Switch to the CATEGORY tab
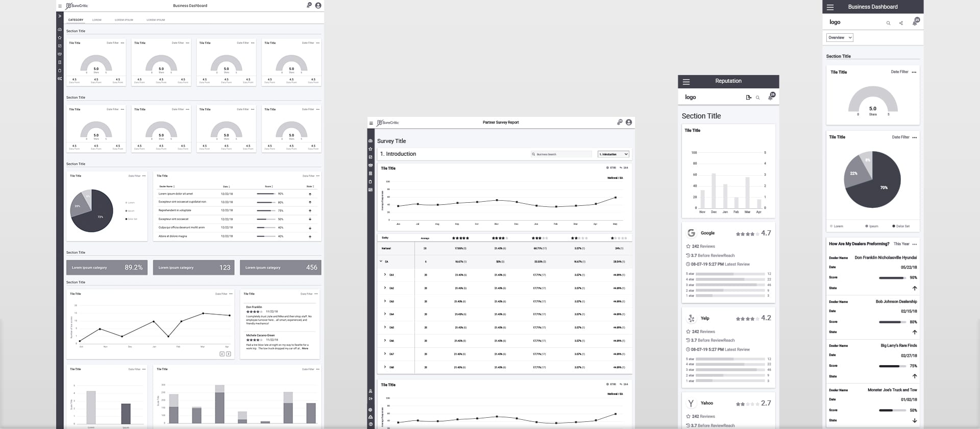This screenshot has width=980, height=429. [x=76, y=20]
